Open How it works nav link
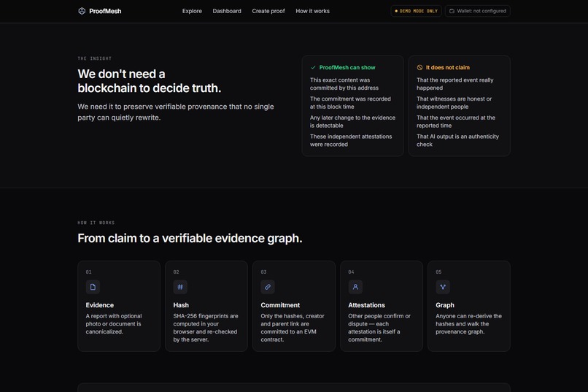Viewport: 588px width, 392px height. (x=312, y=11)
